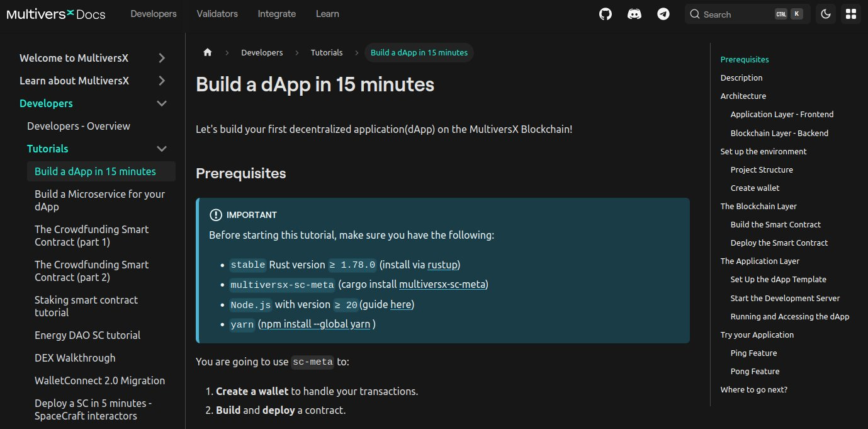Image resolution: width=868 pixels, height=429 pixels.
Task: Click the search magnifier icon
Action: pos(695,14)
